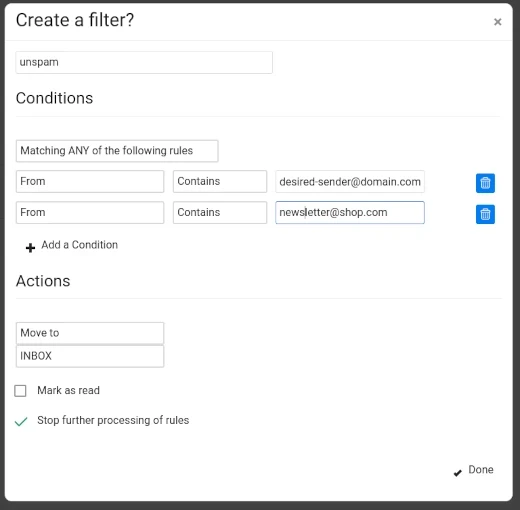Viewport: 520px width, 510px height.
Task: Open the INBOX folder dropdown
Action: [90, 356]
